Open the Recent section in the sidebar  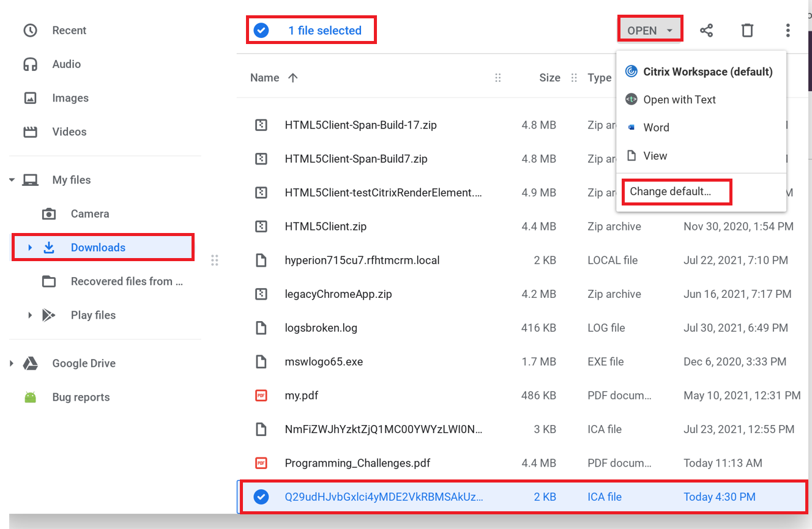(x=69, y=31)
